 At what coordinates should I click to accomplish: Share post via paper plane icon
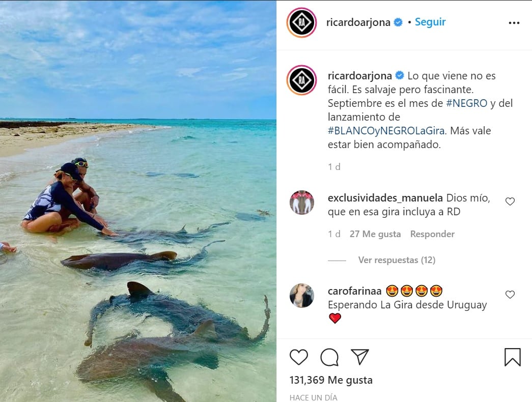click(360, 357)
